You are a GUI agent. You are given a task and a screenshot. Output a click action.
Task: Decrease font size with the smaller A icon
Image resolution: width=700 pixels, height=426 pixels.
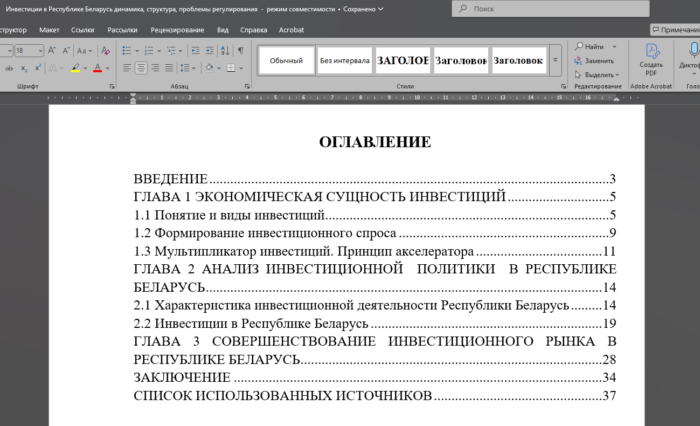tap(66, 50)
